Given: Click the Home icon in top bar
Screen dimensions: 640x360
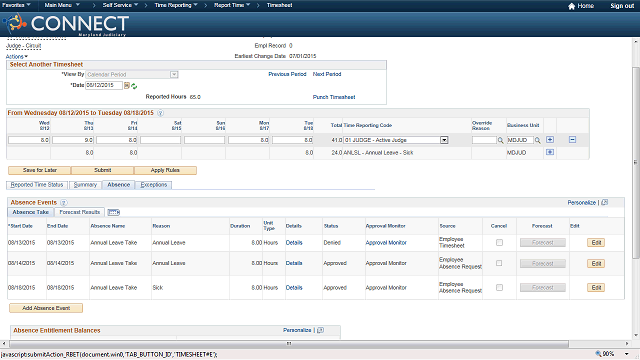Looking at the screenshot, I should [571, 6].
